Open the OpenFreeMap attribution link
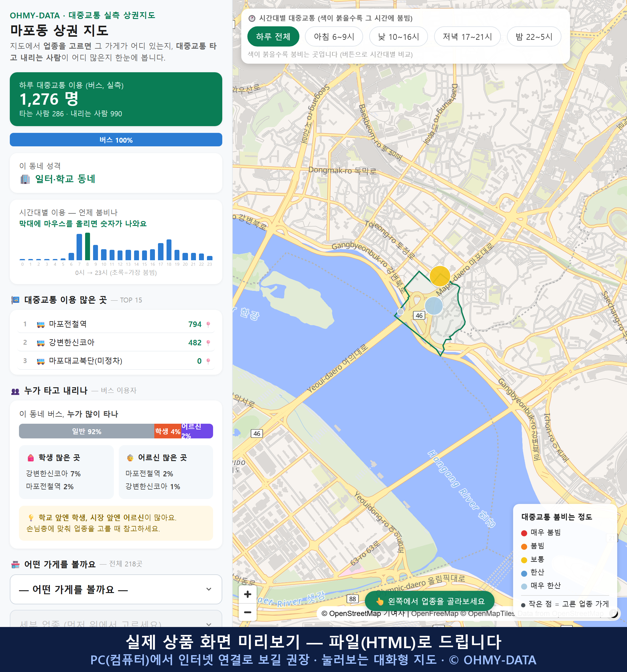The image size is (627, 672). coord(435,613)
